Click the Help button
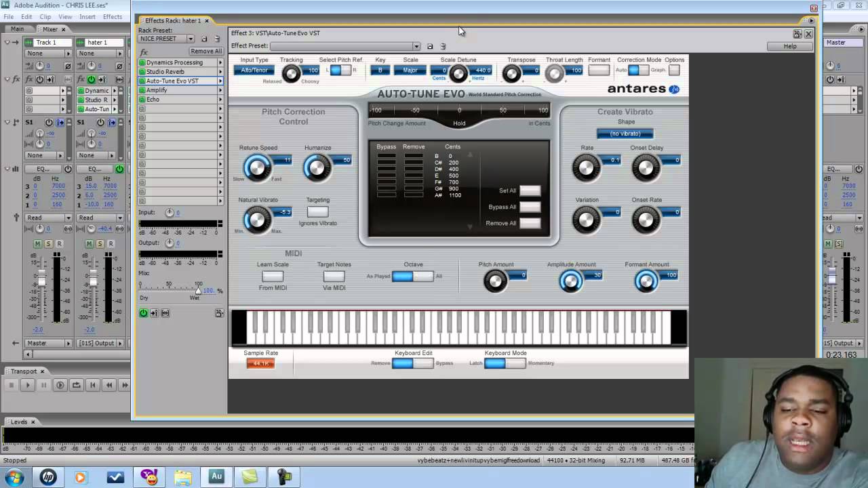The image size is (868, 488). point(790,46)
